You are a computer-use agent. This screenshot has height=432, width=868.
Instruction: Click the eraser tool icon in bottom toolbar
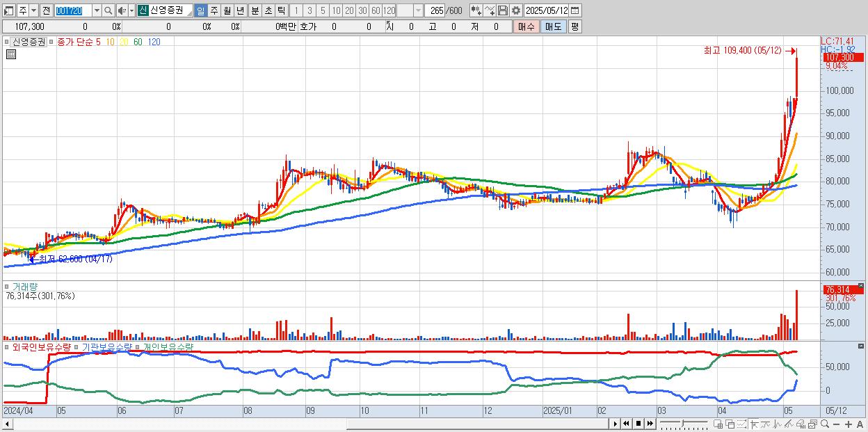pyautogui.click(x=800, y=424)
